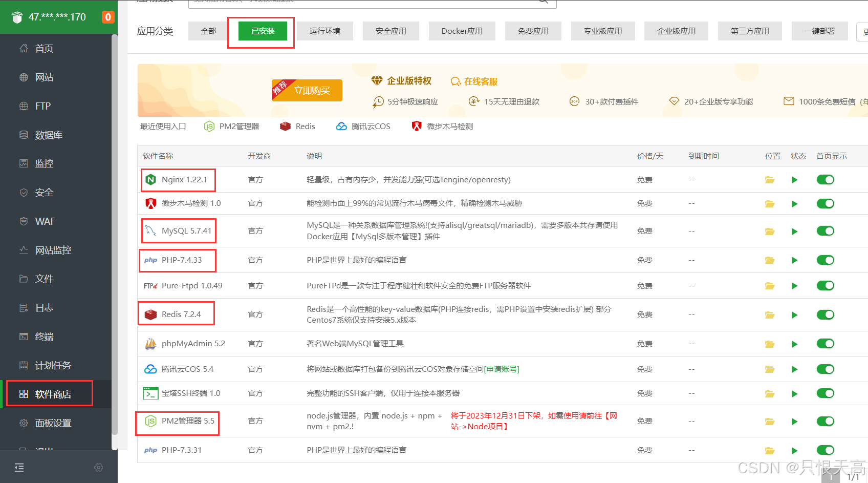Select the 运行环境 category tab
This screenshot has height=483, width=868.
tap(325, 31)
